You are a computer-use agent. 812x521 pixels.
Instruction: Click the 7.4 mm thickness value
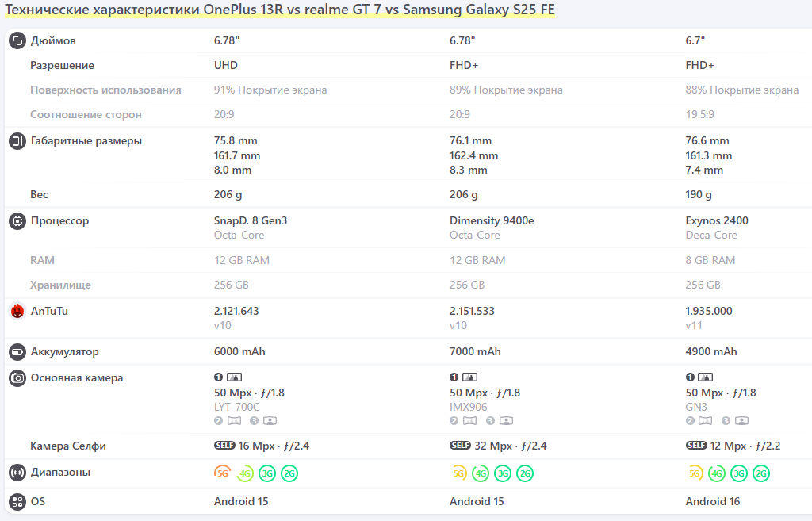click(x=704, y=170)
